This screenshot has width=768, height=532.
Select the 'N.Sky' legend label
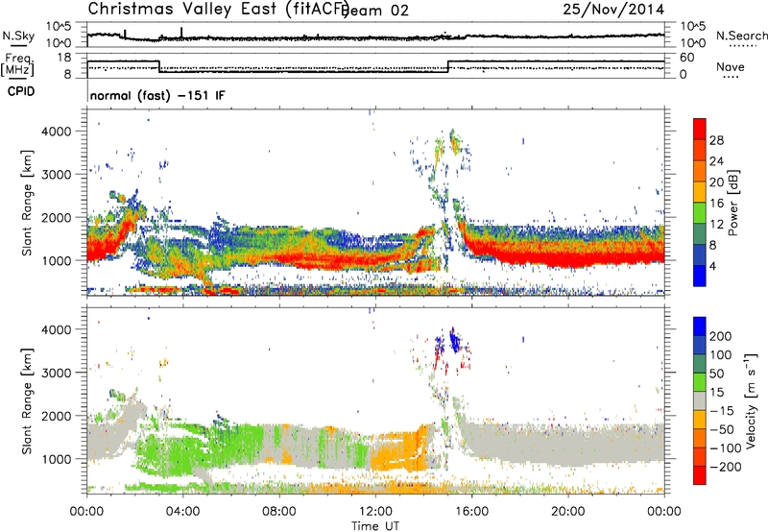[x=18, y=36]
